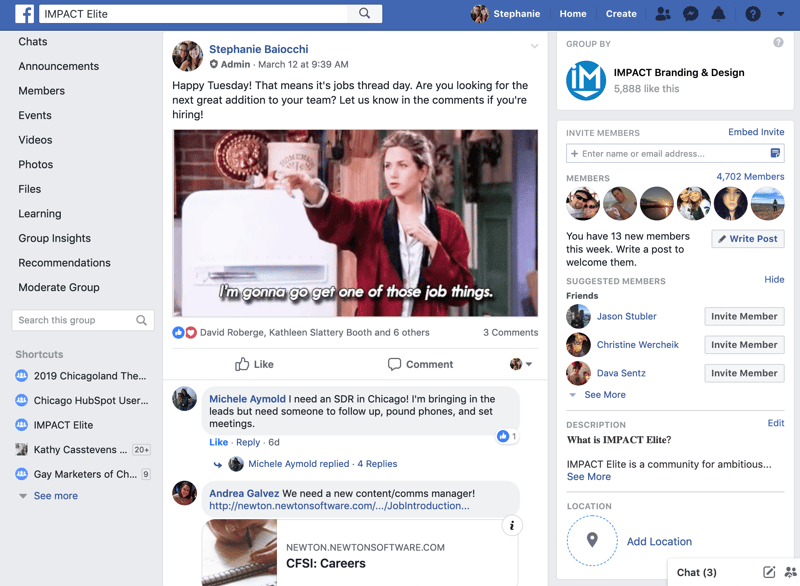Open Notifications bell icon
The image size is (800, 586).
point(718,14)
